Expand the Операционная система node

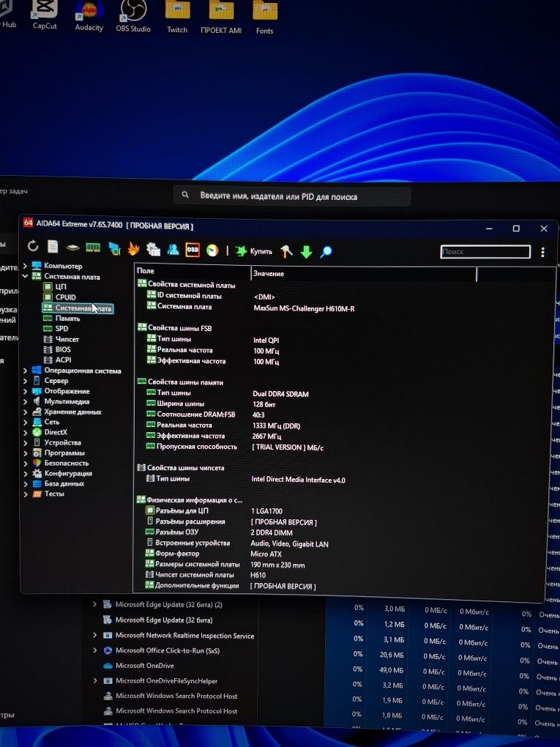tap(25, 370)
